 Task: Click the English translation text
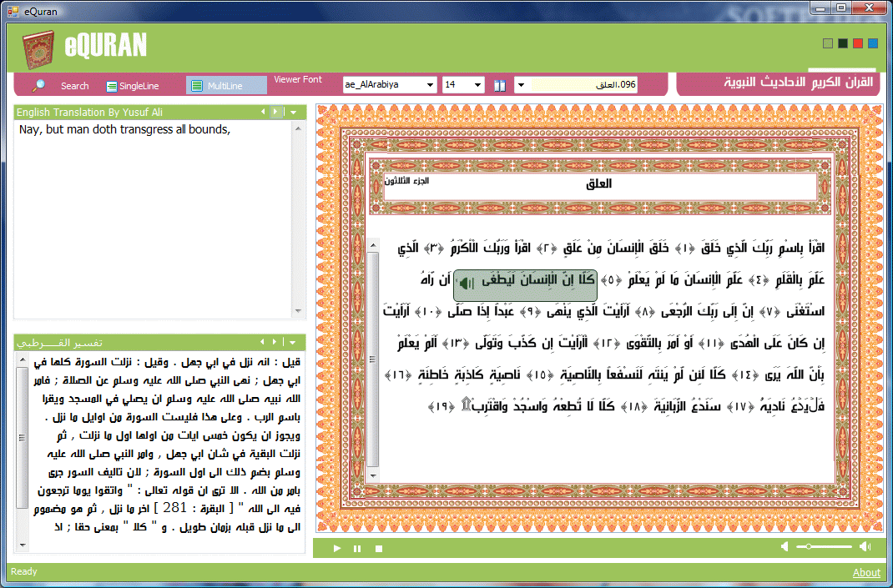pos(124,129)
